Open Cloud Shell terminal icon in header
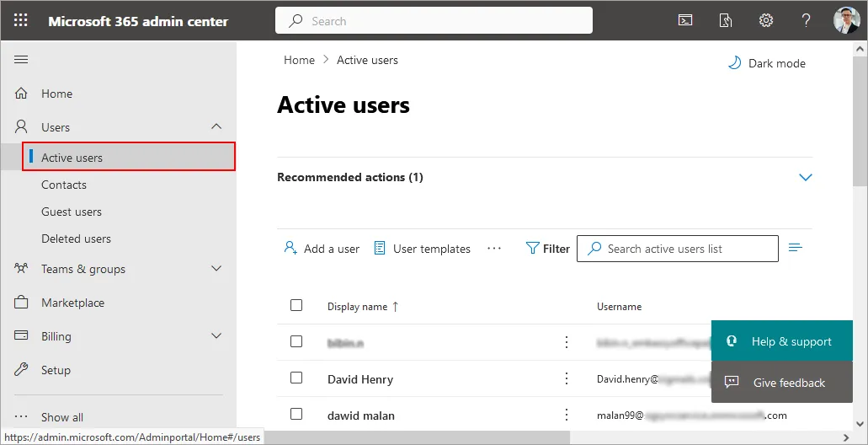 [685, 21]
